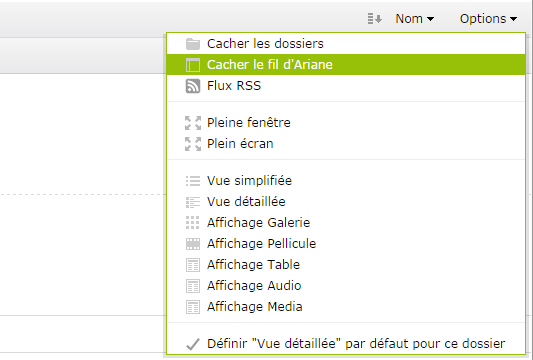The height and width of the screenshot is (360, 533).
Task: Click the folder icon beside Cacher les dossiers
Action: click(x=193, y=44)
